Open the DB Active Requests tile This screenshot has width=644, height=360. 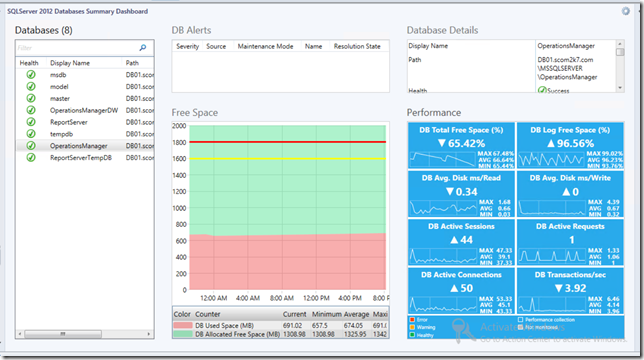(570, 242)
